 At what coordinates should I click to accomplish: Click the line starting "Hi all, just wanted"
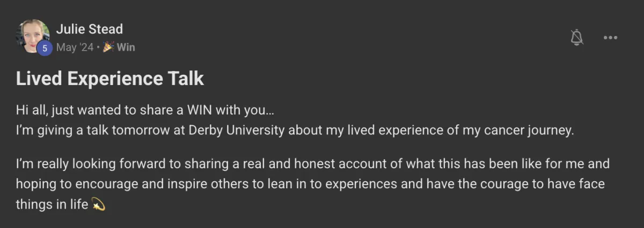click(x=145, y=111)
